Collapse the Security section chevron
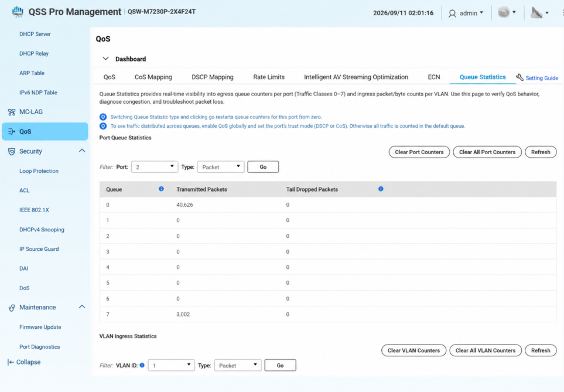The height and width of the screenshot is (392, 564). [82, 151]
